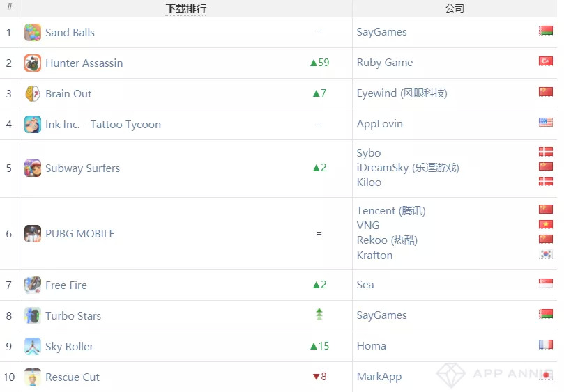Click the South Korea flag beside Krafton
This screenshot has width=564, height=392.
(545, 255)
